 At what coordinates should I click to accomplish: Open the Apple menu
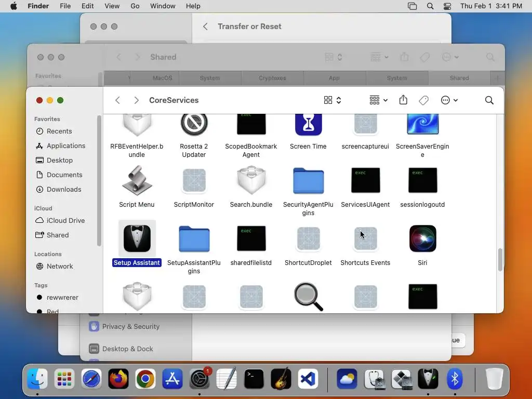(x=14, y=6)
